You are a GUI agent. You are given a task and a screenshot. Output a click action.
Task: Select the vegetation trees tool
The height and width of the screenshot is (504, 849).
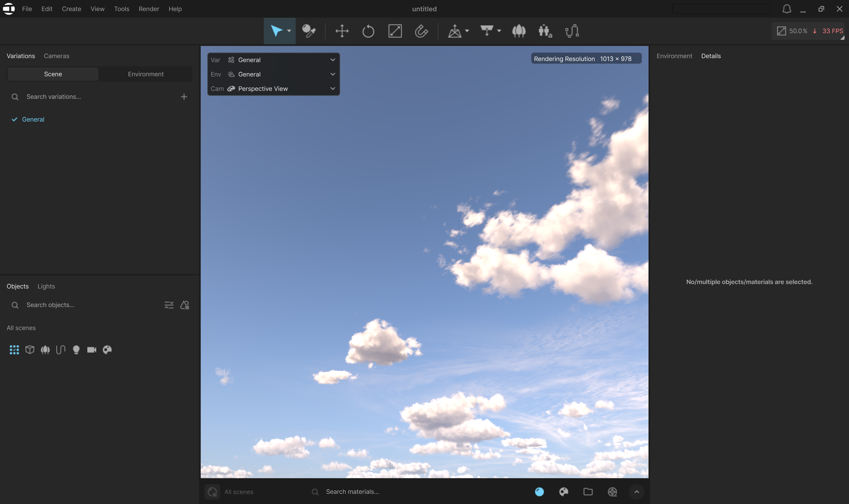tap(518, 31)
